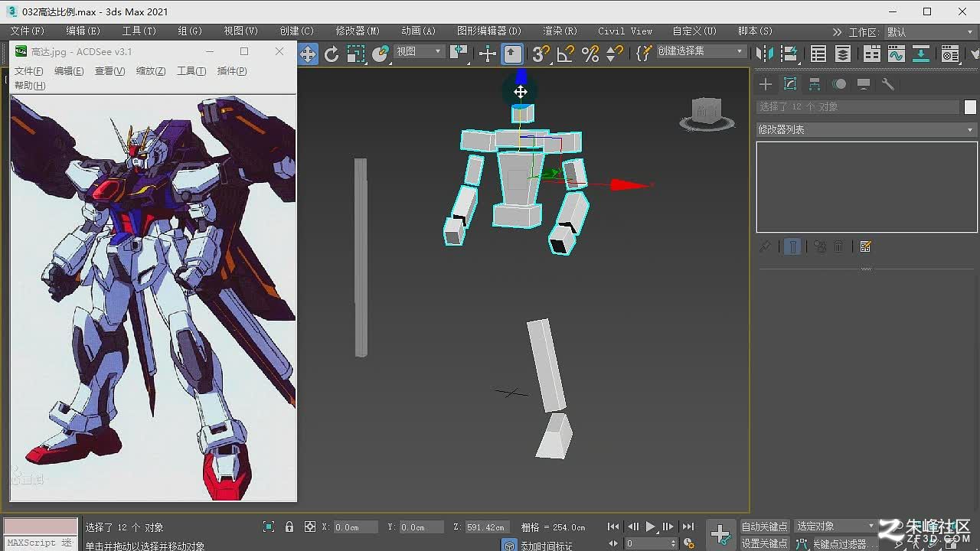This screenshot has height=551, width=980.
Task: Switch to Motion command panel tab
Action: coord(840,84)
